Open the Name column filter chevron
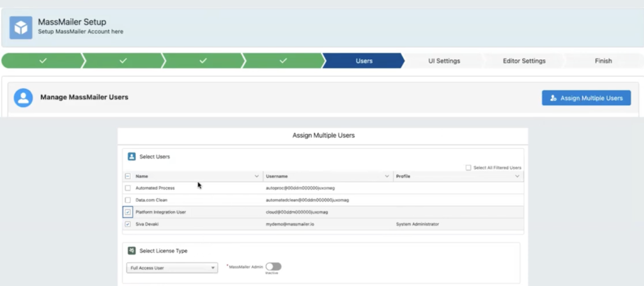The width and height of the screenshot is (644, 286). 257,176
